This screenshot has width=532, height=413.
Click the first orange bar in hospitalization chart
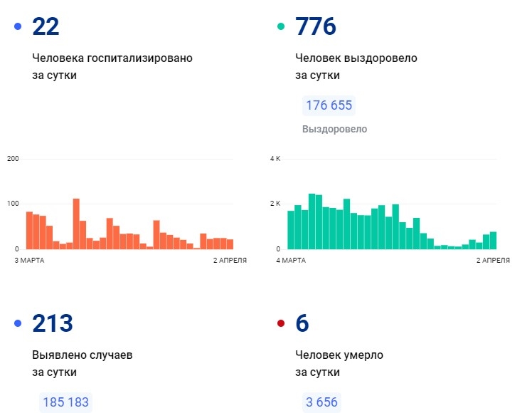tap(29, 230)
